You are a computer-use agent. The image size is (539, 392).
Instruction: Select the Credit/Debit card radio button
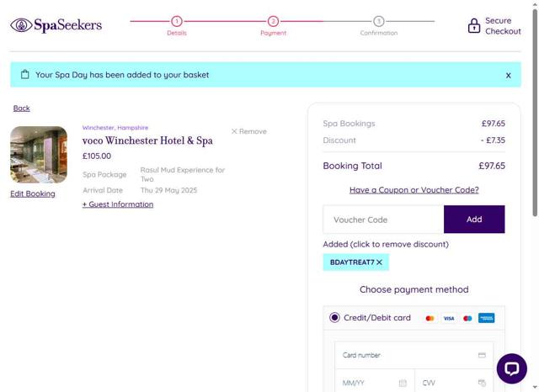point(334,317)
